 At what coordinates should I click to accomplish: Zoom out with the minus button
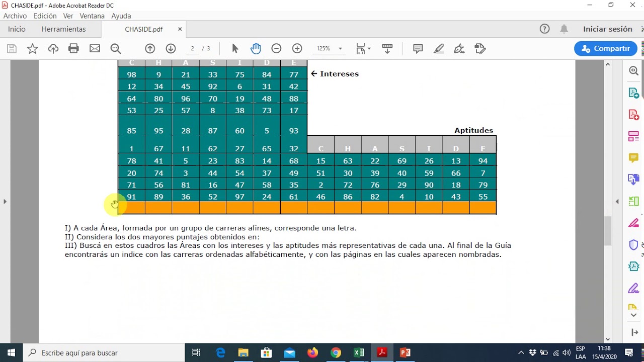(276, 49)
